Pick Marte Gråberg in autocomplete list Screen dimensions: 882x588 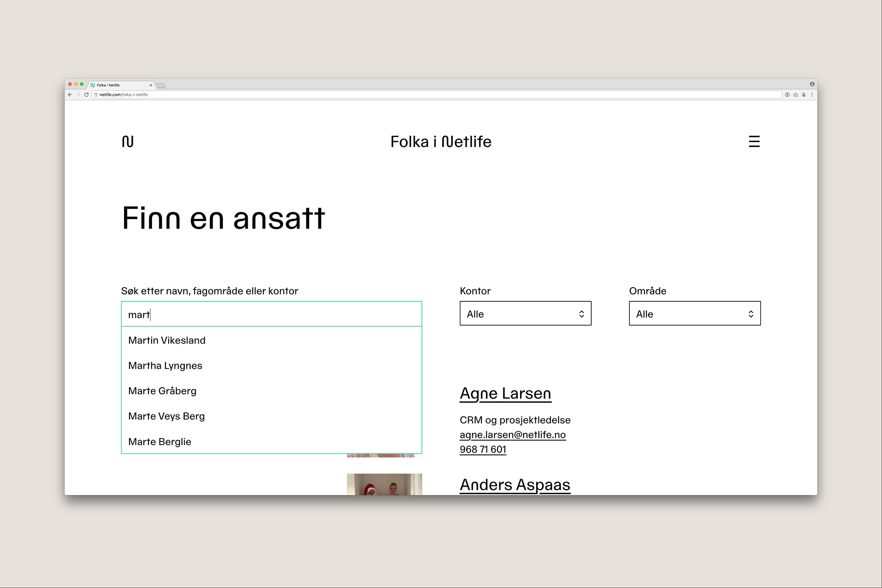pyautogui.click(x=162, y=391)
